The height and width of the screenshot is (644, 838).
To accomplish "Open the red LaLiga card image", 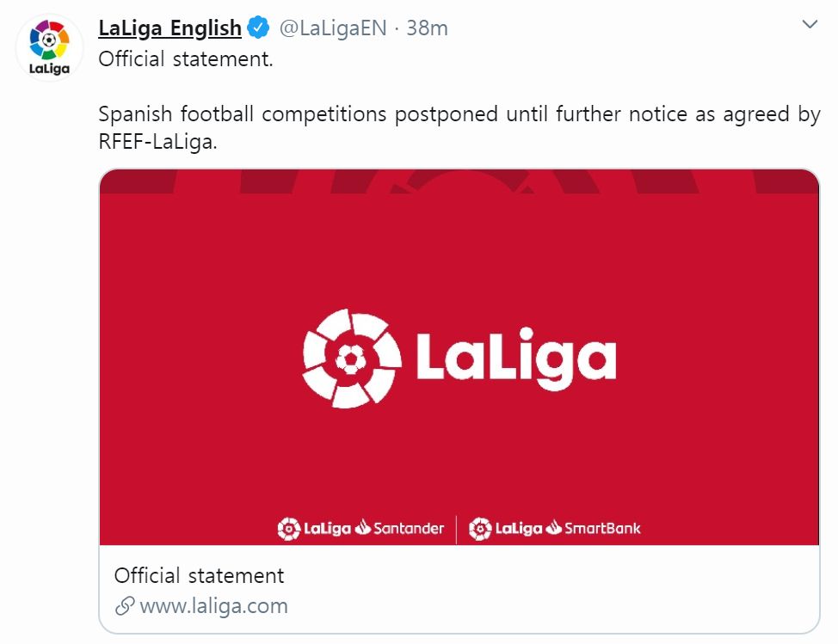I will point(459,258).
